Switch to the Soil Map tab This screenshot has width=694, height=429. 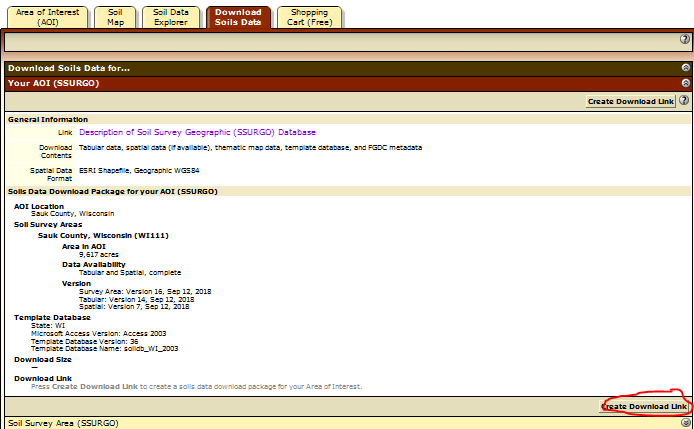tap(116, 17)
